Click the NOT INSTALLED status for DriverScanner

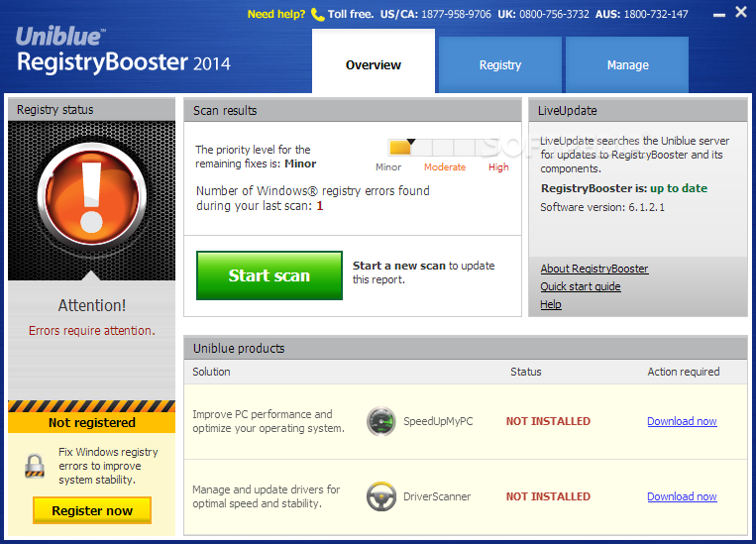tap(548, 496)
